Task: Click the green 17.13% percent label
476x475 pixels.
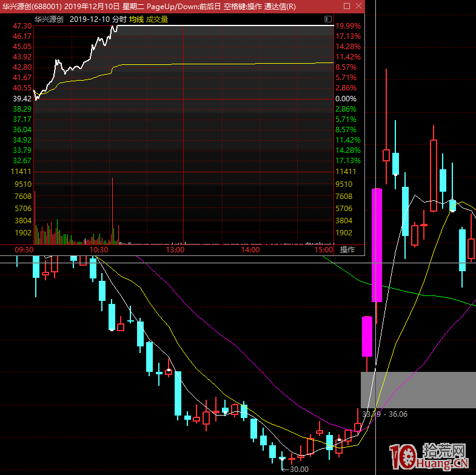Action: [348, 161]
